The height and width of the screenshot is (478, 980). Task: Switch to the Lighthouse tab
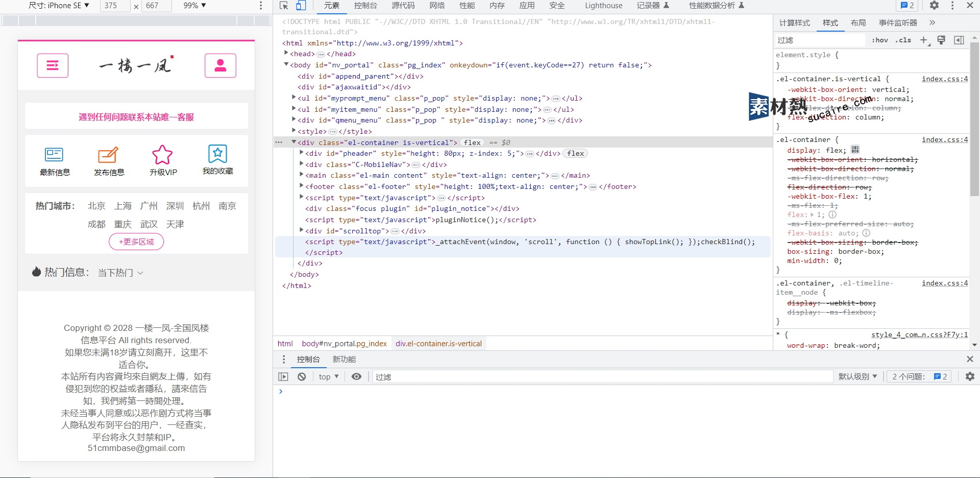(604, 6)
